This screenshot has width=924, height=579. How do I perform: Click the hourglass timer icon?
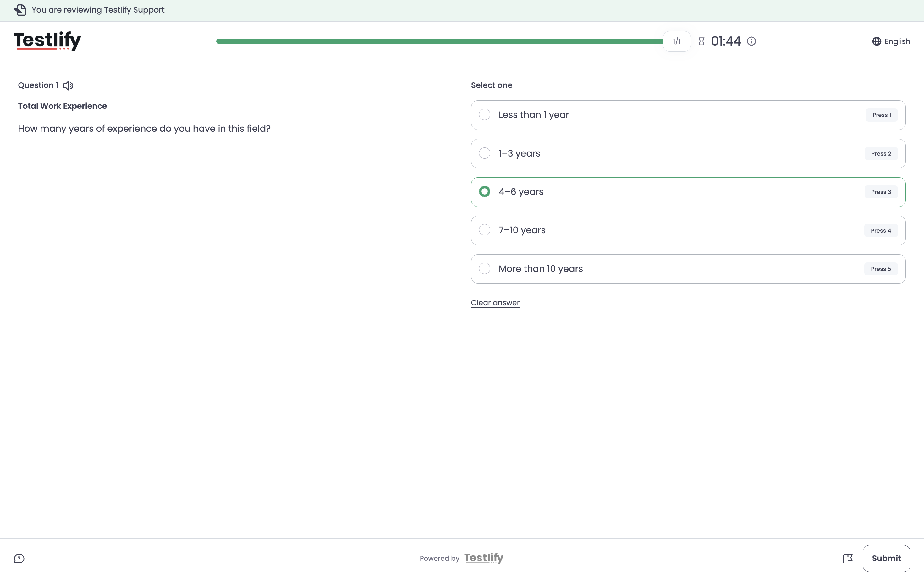click(x=701, y=41)
